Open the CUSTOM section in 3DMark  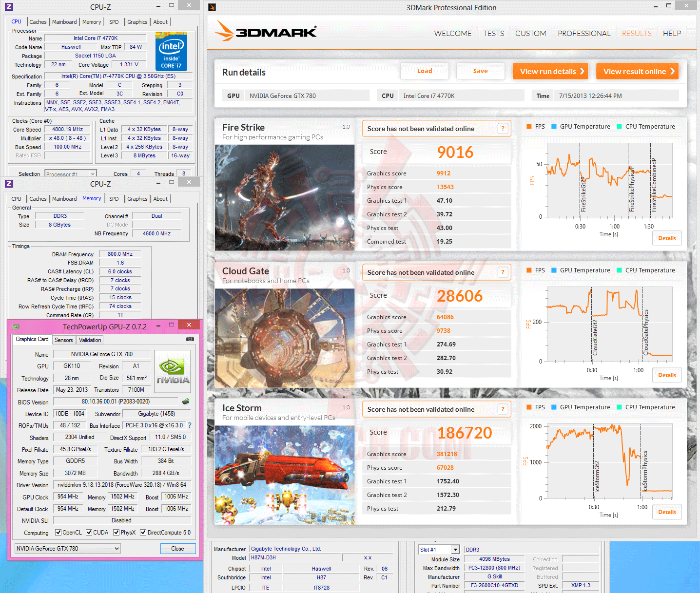click(x=531, y=34)
